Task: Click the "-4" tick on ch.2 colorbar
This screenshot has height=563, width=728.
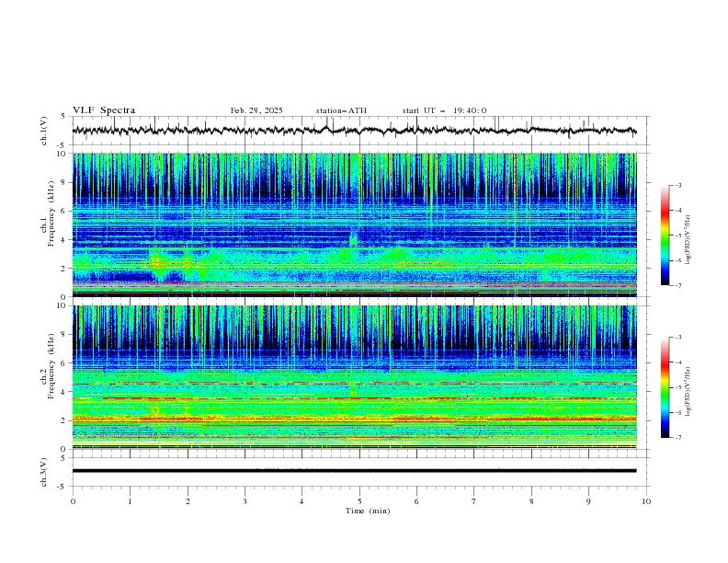Action: [x=678, y=362]
